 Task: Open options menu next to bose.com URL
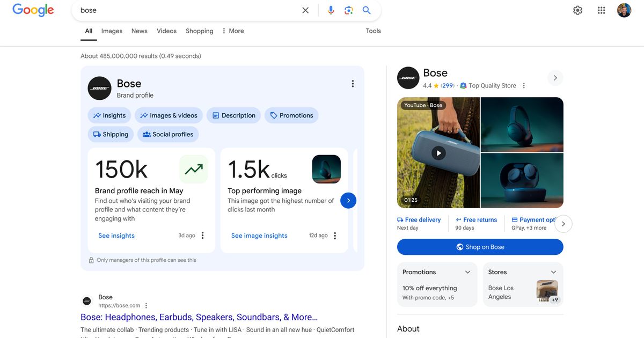pos(146,306)
